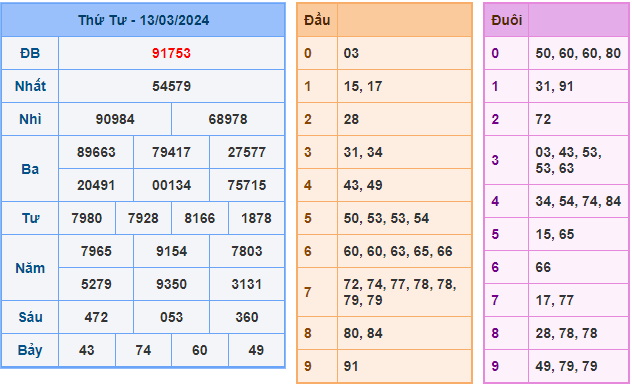Select Tư prize number 7928
Viewport: 632px width, 385px height.
click(x=143, y=219)
